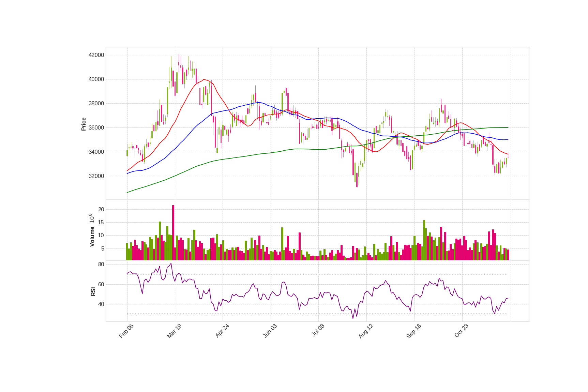
Task: Click the Jun 03 date label
Action: tap(270, 331)
